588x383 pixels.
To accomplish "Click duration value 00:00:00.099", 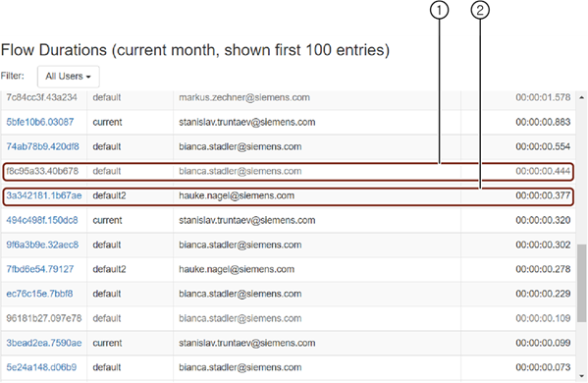I will (x=543, y=343).
